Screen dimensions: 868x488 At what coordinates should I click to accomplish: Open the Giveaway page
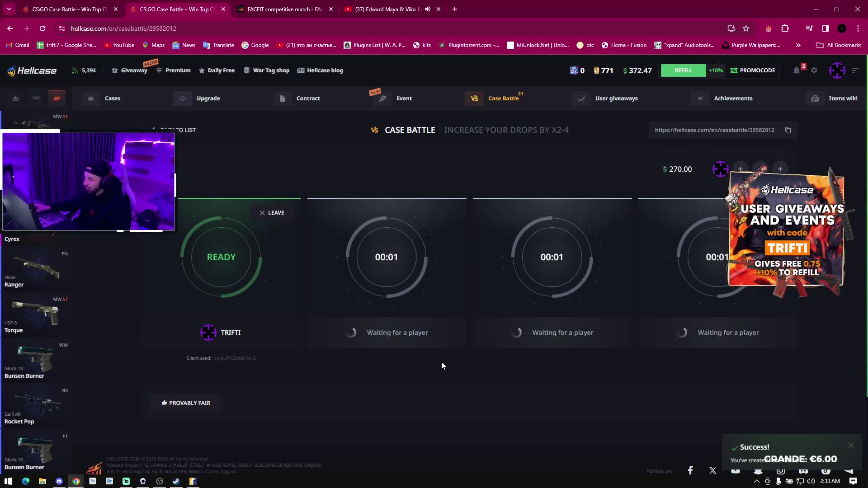click(x=130, y=70)
